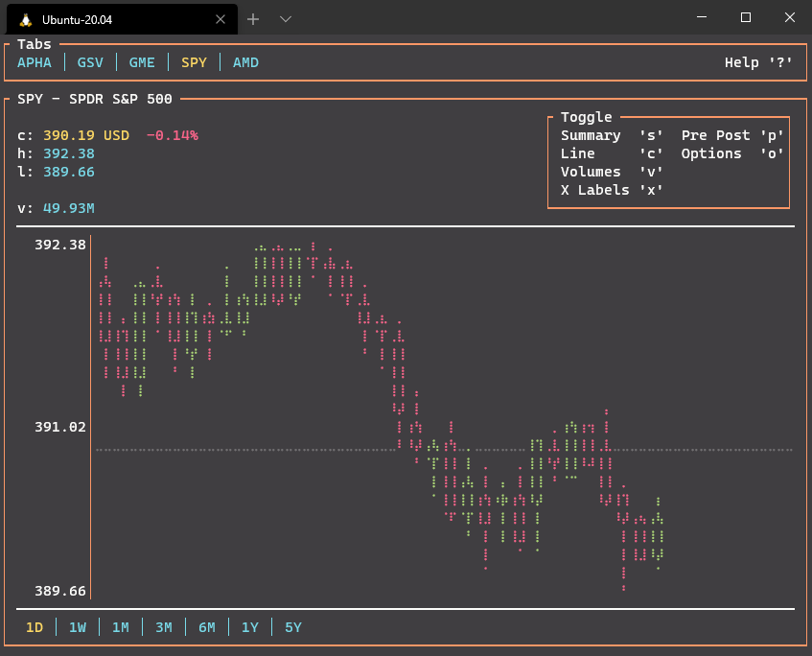Toggle the Line 'c' chart option
The height and width of the screenshot is (656, 812).
pyautogui.click(x=612, y=153)
